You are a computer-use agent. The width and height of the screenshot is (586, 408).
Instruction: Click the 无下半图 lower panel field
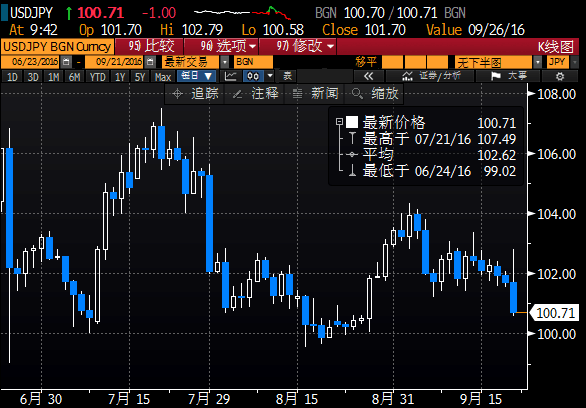pos(493,62)
